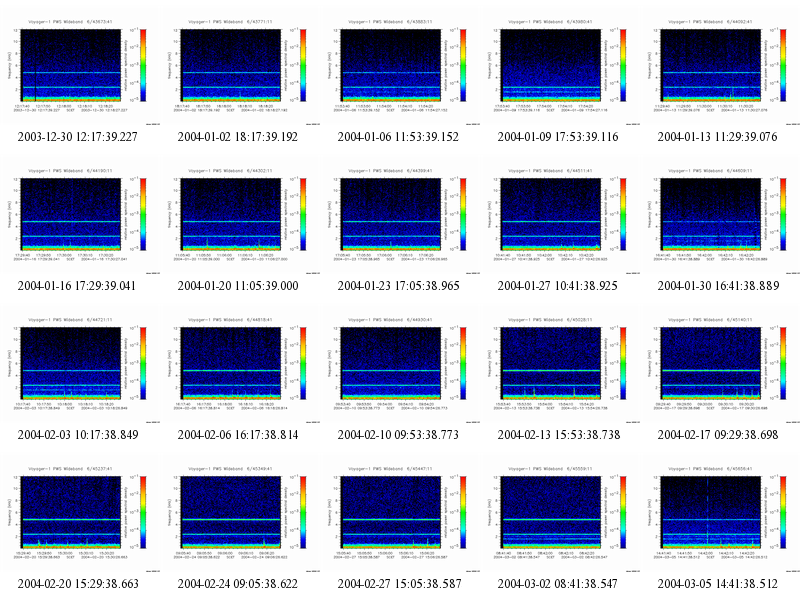
Task: Click the caption text 2004-01-16 17:29:39.041
Action: (x=77, y=286)
